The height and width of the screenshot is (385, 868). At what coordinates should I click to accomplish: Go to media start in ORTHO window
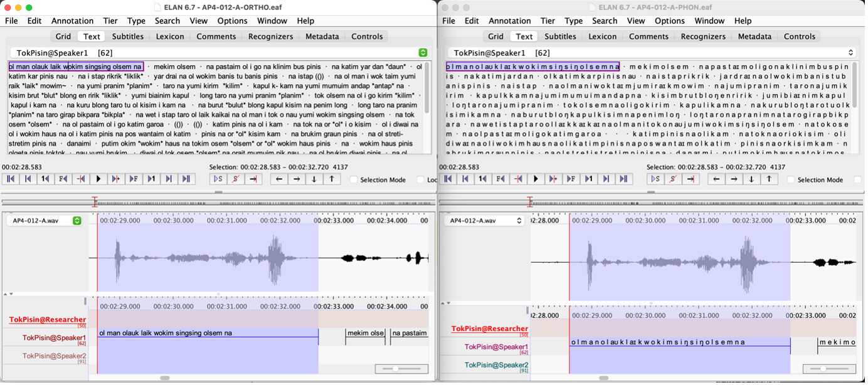coord(11,179)
